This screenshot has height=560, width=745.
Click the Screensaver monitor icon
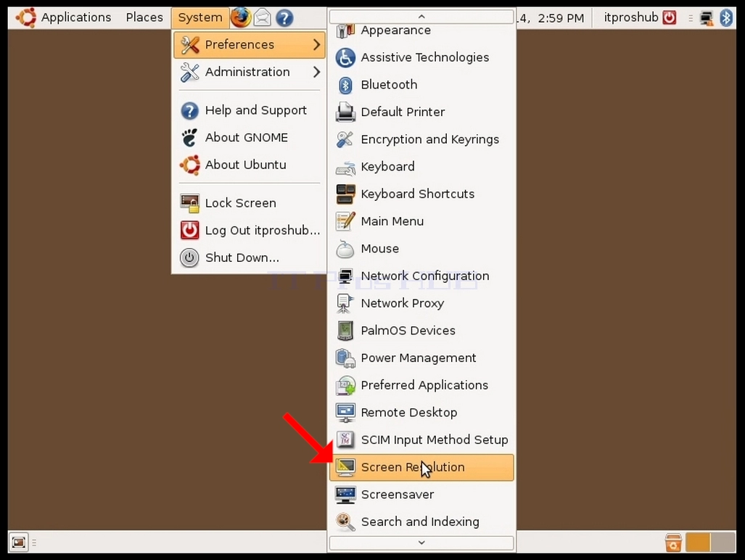pos(345,495)
